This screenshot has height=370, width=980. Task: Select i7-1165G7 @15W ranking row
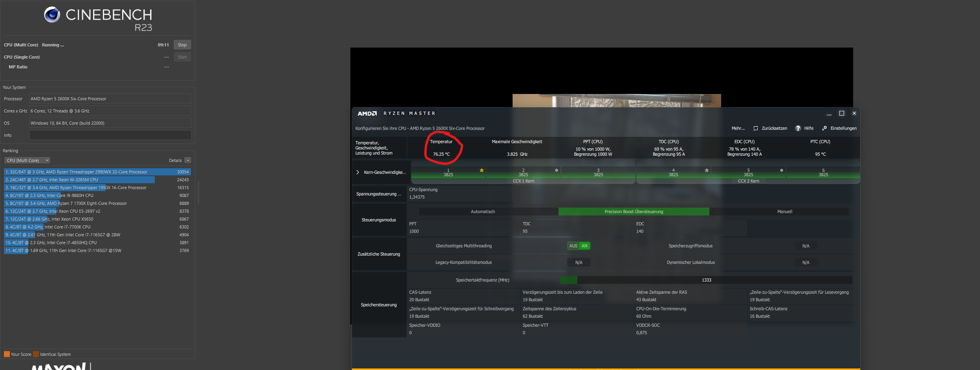click(x=97, y=250)
